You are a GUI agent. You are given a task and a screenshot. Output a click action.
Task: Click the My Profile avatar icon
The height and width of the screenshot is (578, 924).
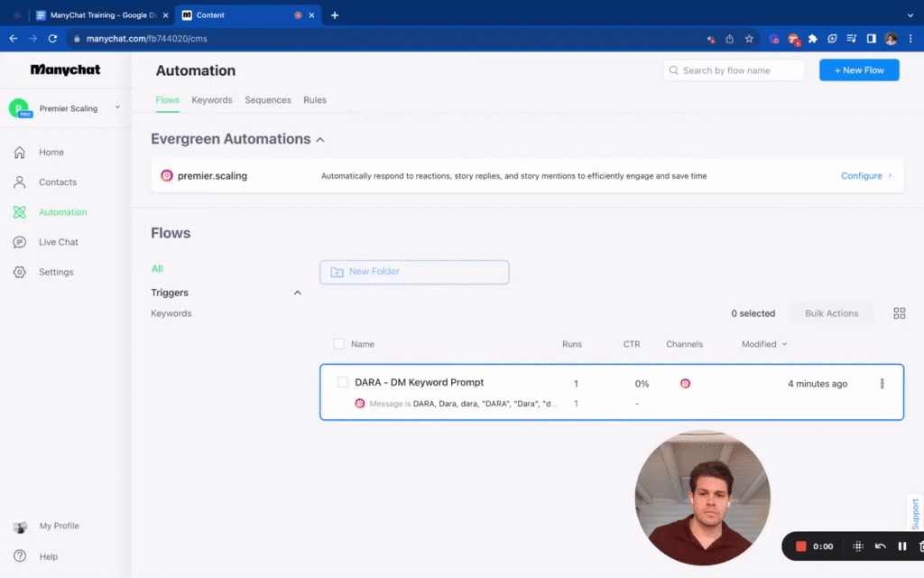(20, 527)
